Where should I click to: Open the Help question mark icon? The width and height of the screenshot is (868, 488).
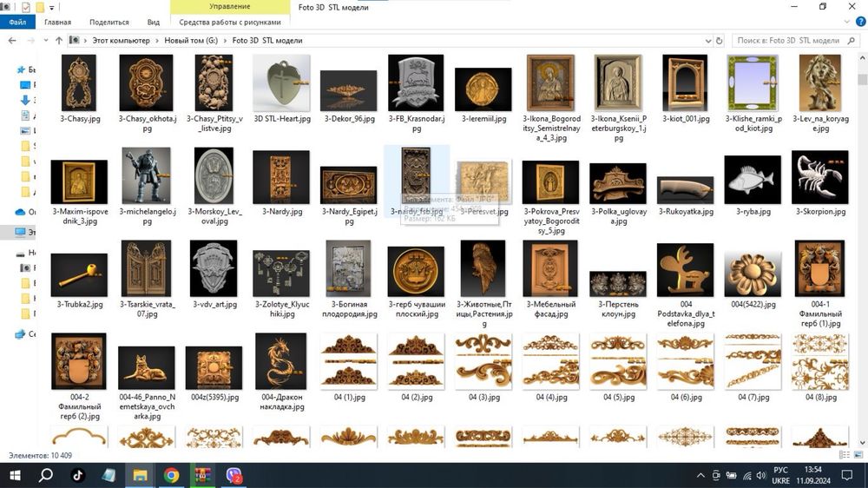860,22
